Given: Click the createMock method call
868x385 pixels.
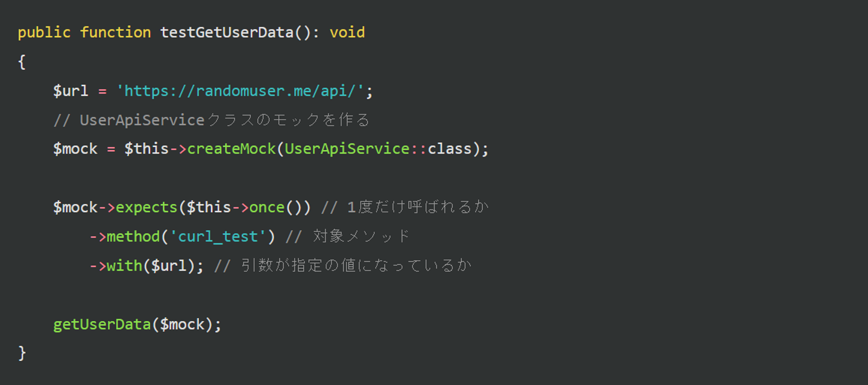Looking at the screenshot, I should 231,149.
